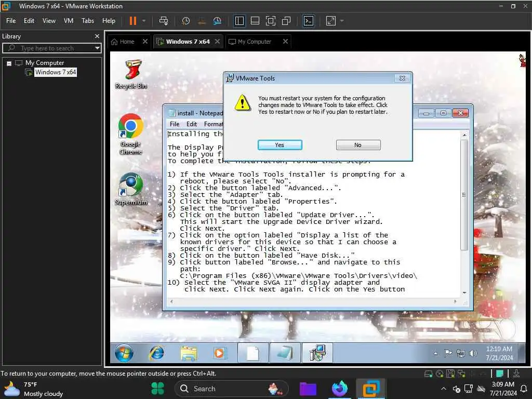Open the Edit menu in VMware Workstation

click(29, 21)
